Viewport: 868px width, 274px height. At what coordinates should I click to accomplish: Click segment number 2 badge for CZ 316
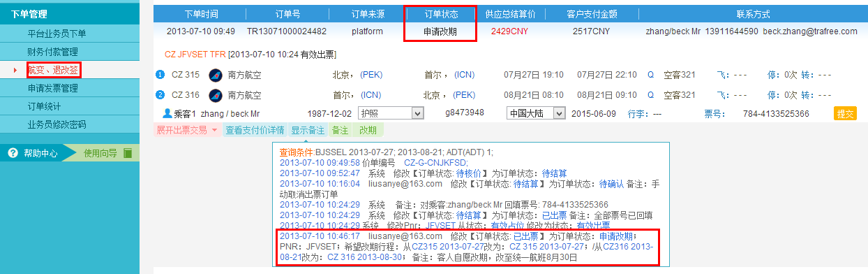click(160, 95)
